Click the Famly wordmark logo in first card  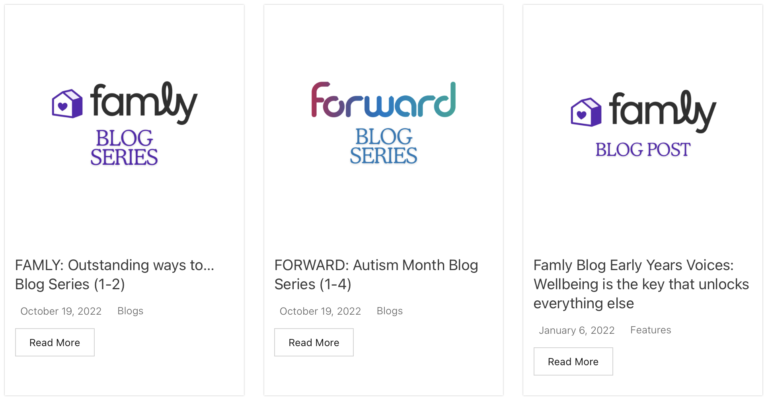(x=143, y=104)
